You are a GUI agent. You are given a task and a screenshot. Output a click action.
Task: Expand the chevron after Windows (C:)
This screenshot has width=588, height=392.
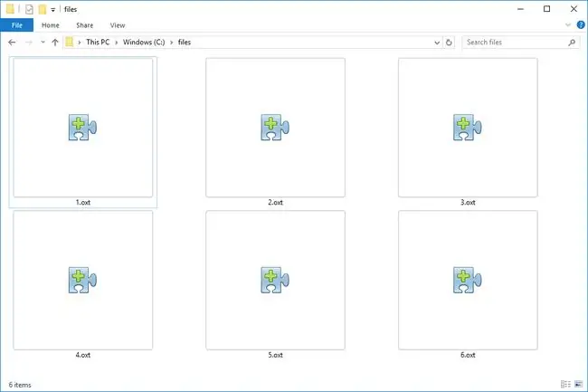(171, 43)
